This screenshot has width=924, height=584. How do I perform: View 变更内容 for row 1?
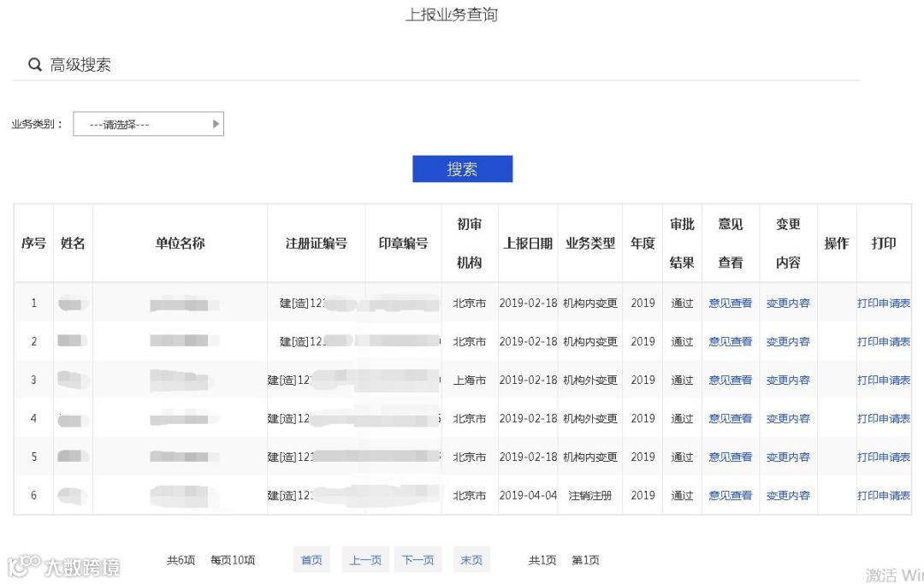pyautogui.click(x=788, y=304)
